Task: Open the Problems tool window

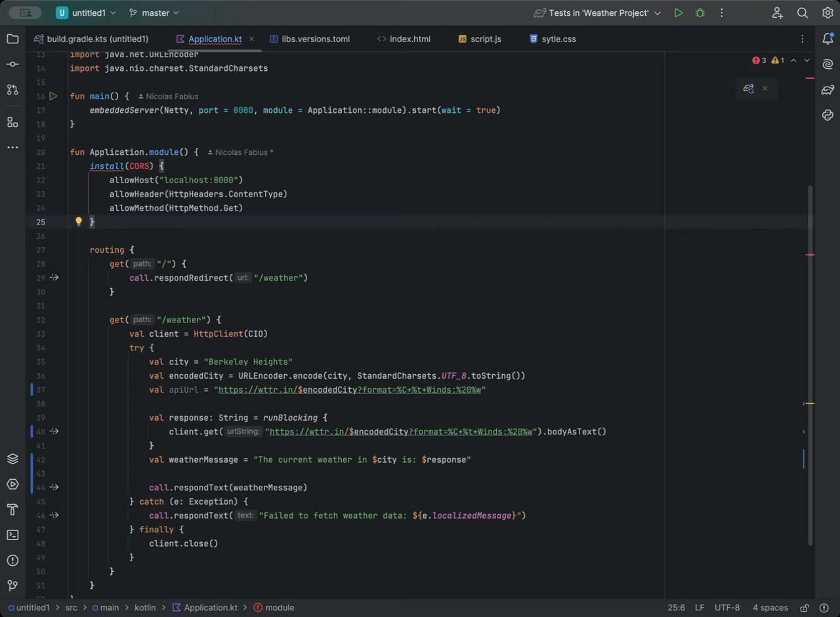Action: 12,561
